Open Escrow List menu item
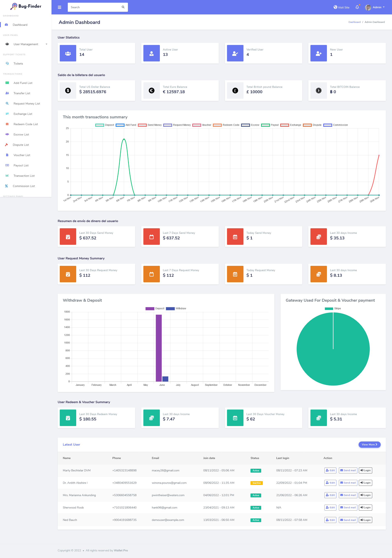The image size is (392, 558). 26,134
